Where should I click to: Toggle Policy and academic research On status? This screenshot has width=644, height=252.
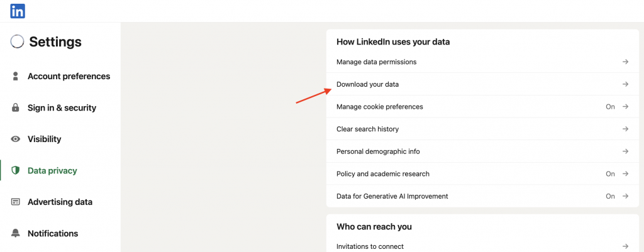click(x=610, y=174)
